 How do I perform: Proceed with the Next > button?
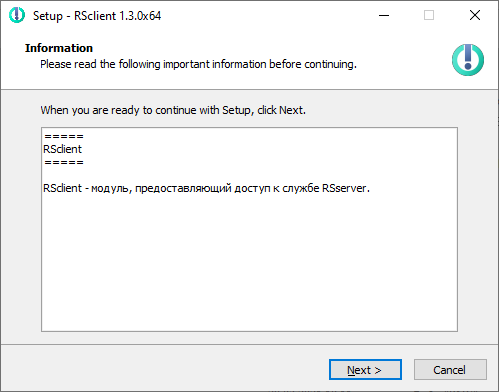[x=365, y=369]
